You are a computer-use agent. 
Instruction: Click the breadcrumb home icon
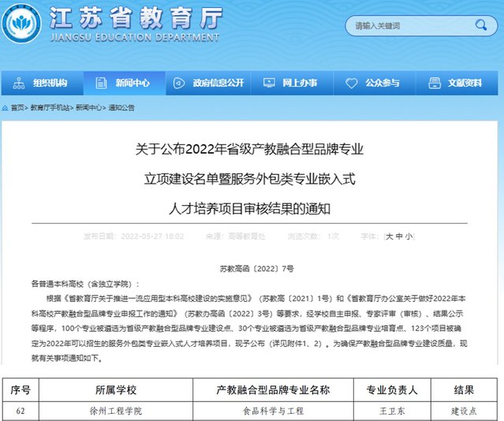[6, 106]
